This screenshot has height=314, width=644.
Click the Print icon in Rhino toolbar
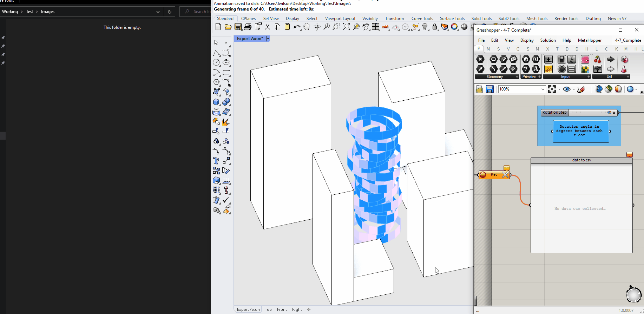click(x=248, y=27)
